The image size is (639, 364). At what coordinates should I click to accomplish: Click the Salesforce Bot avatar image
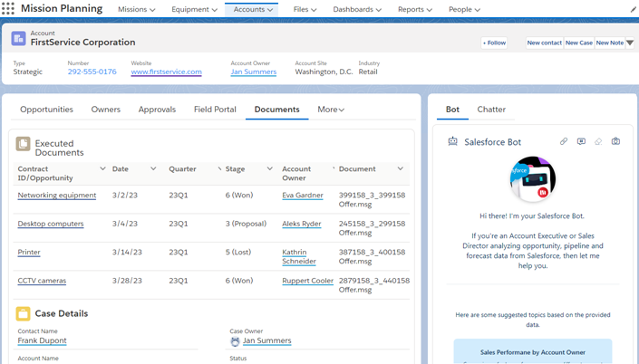(x=532, y=180)
